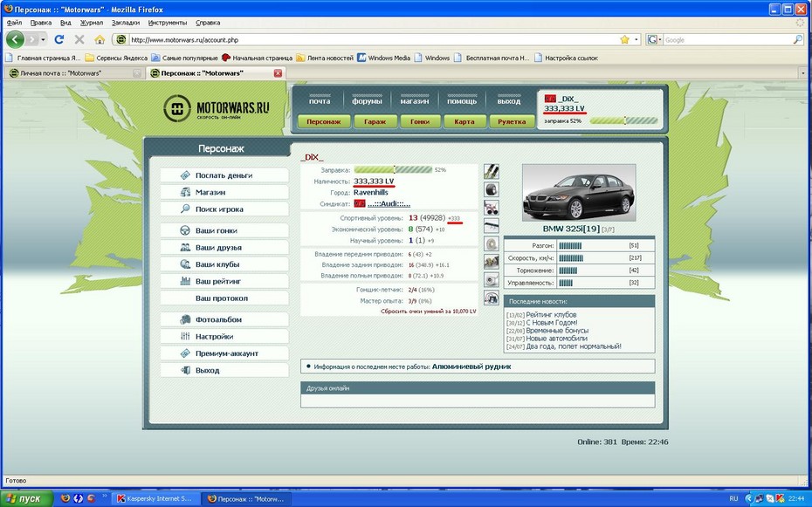812x507 pixels.
Task: Reload the page with the refresh icon
Action: point(59,39)
